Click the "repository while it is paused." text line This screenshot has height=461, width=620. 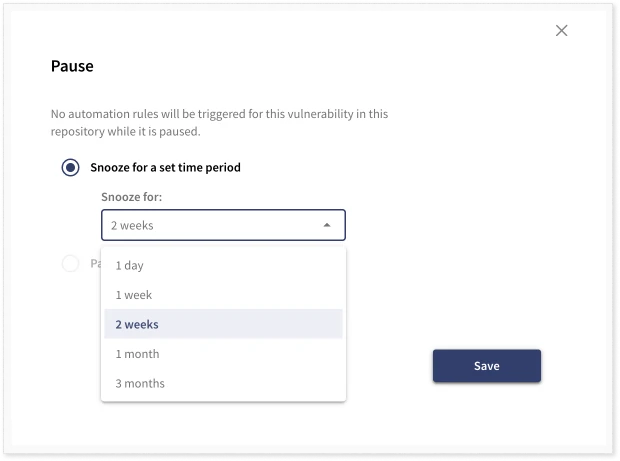coord(125,131)
